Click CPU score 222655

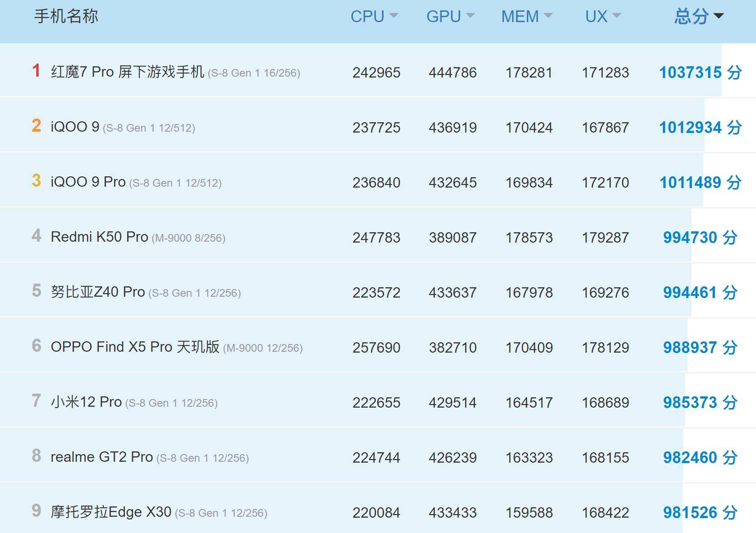click(376, 403)
